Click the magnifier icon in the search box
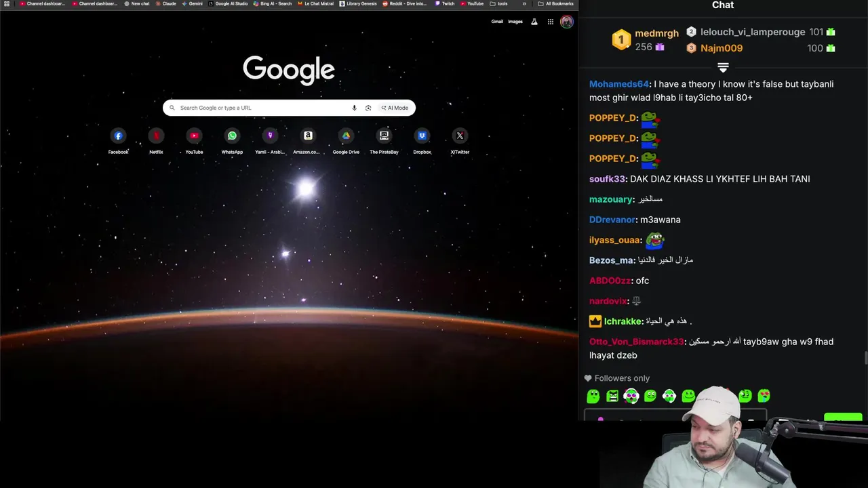The height and width of the screenshot is (488, 868). click(172, 108)
